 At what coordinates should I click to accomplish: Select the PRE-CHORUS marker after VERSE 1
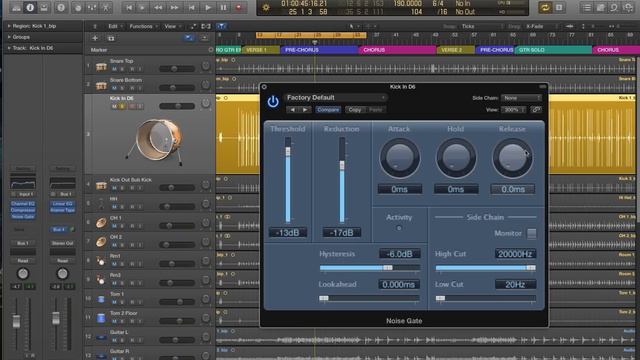tap(319, 50)
